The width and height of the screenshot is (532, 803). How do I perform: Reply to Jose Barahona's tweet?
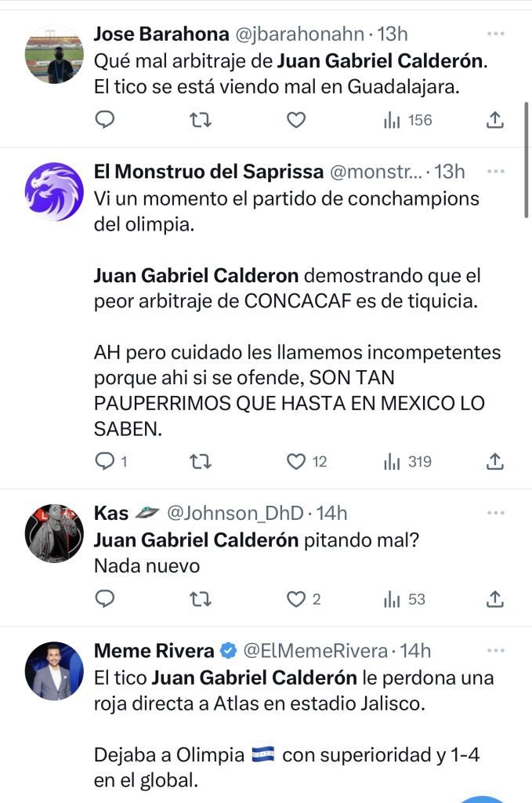(105, 120)
